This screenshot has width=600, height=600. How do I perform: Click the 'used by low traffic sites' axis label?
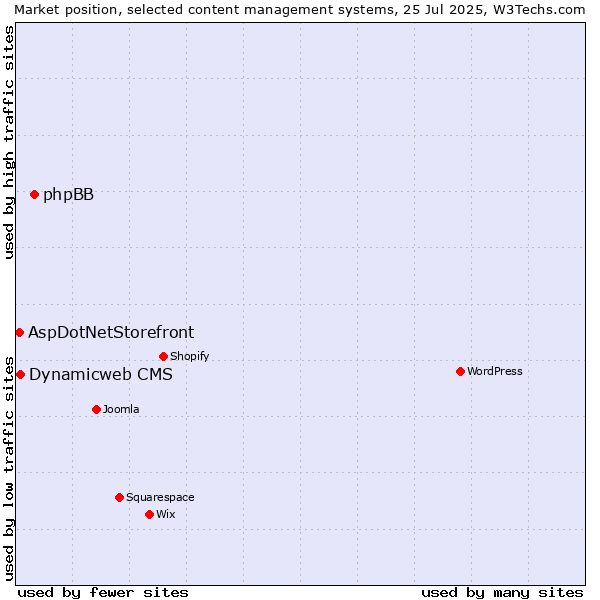[x=8, y=470]
